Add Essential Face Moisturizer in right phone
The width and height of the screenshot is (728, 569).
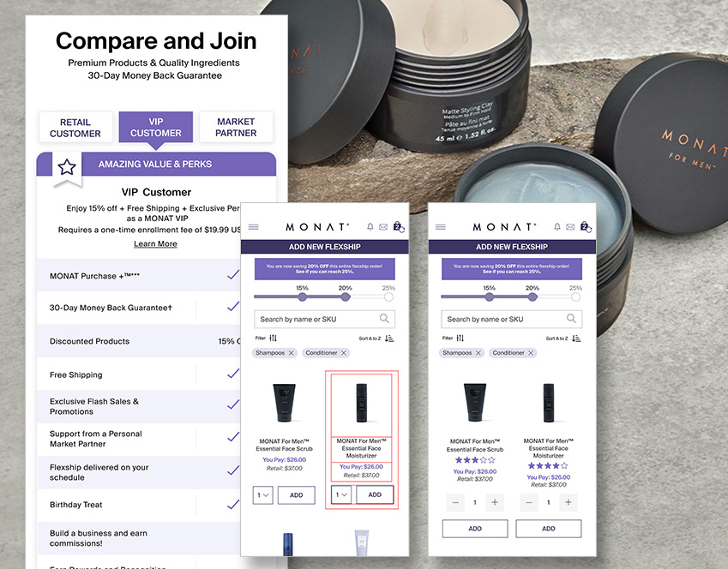(x=548, y=529)
